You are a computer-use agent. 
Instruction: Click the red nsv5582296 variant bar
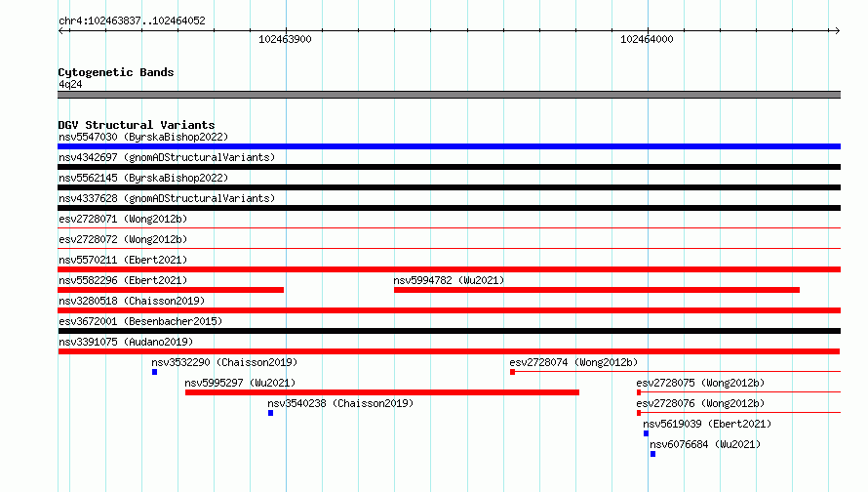point(171,290)
